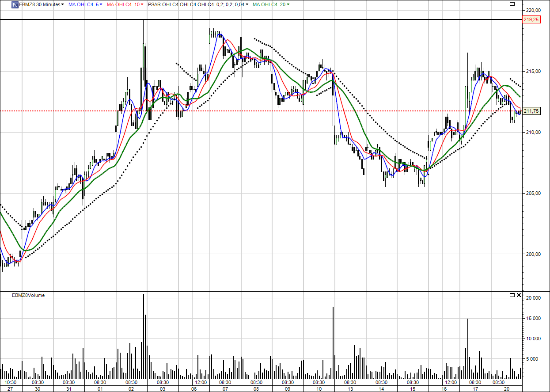Expand the red MA OHLC4 10 dropdown
This screenshot has width=550, height=392.
[x=142, y=4]
